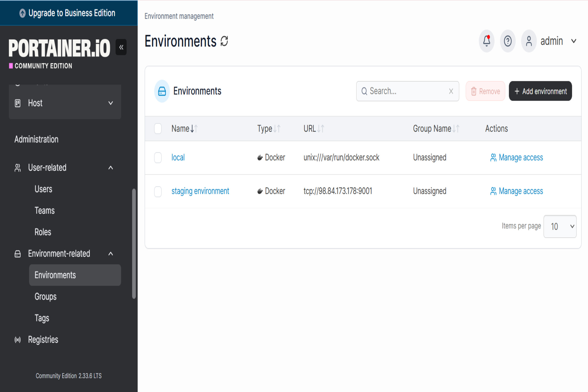Go to Groups in sidebar
The width and height of the screenshot is (588, 392).
coord(45,297)
